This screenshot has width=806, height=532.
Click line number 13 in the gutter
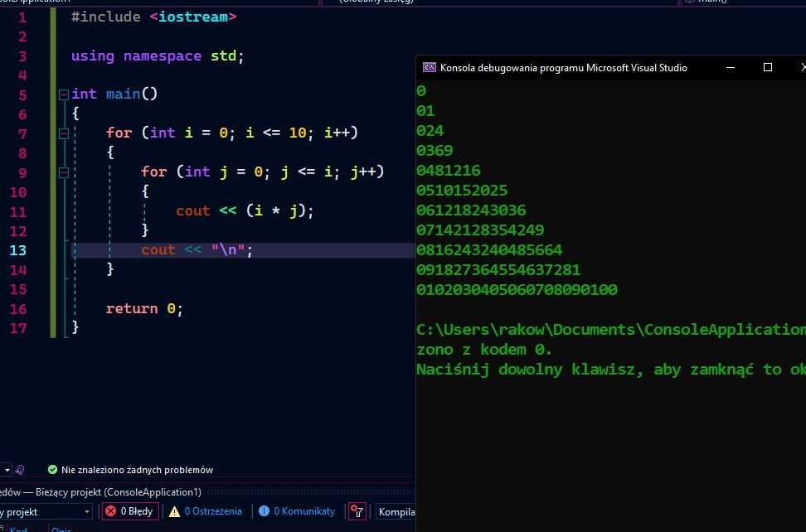(x=17, y=250)
